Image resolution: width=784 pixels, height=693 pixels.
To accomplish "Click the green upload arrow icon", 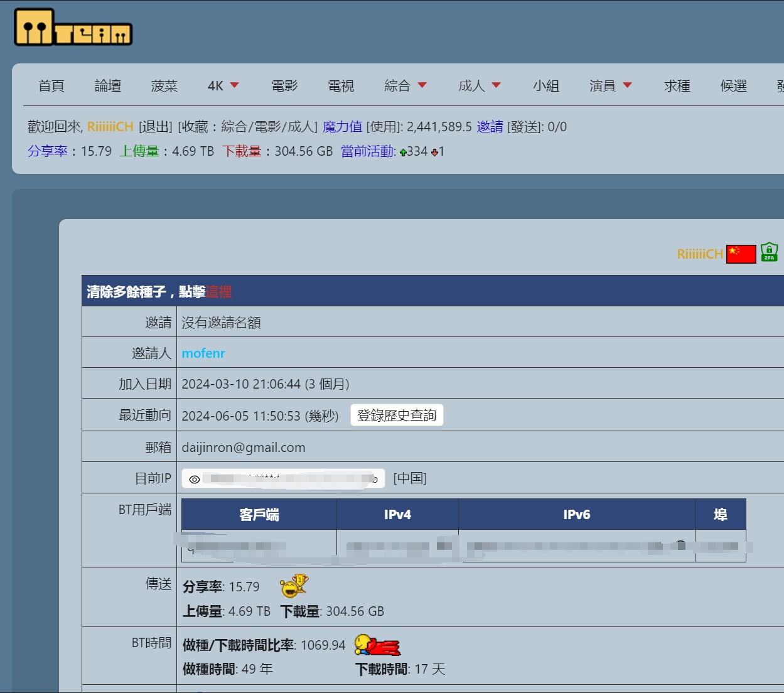I will 403,153.
